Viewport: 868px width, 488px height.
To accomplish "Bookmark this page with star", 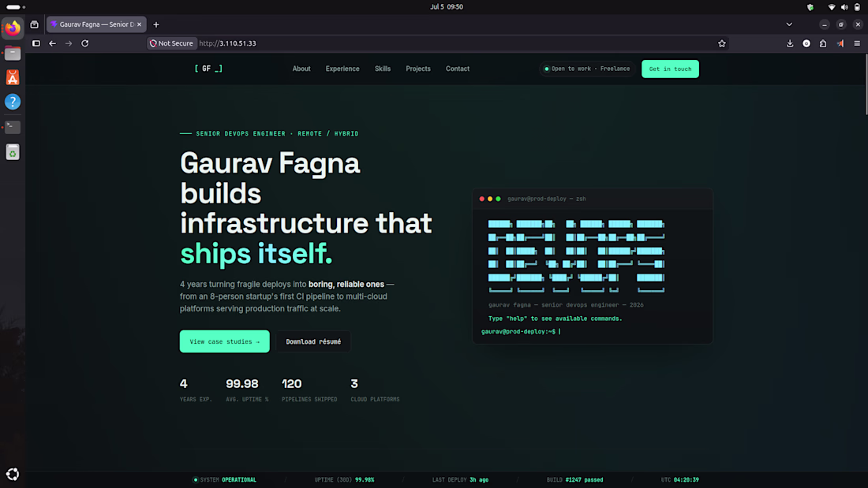I will [x=722, y=43].
